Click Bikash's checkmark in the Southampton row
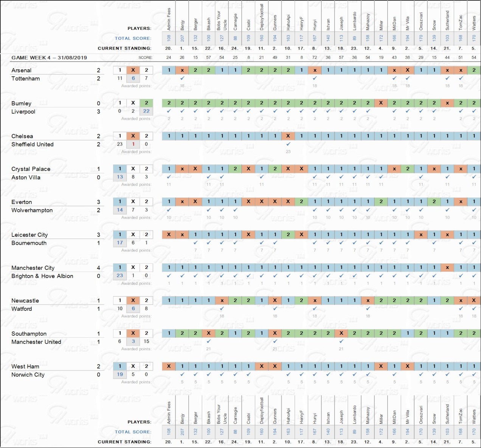This screenshot has width=481, height=448. coord(208,341)
